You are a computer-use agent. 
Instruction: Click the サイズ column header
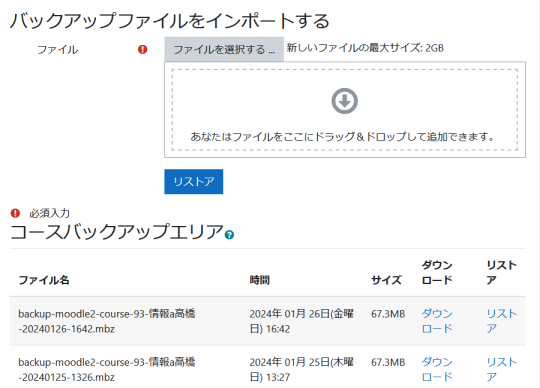click(386, 280)
